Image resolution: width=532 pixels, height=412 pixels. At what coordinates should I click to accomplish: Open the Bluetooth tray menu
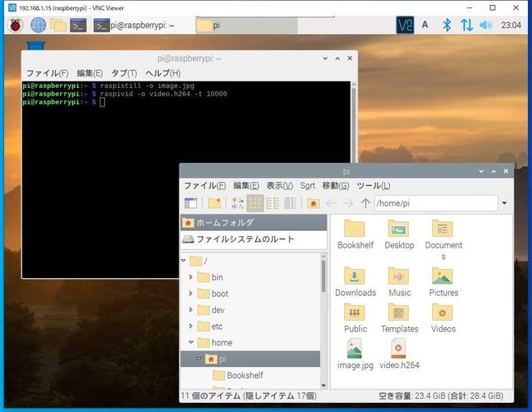[447, 25]
